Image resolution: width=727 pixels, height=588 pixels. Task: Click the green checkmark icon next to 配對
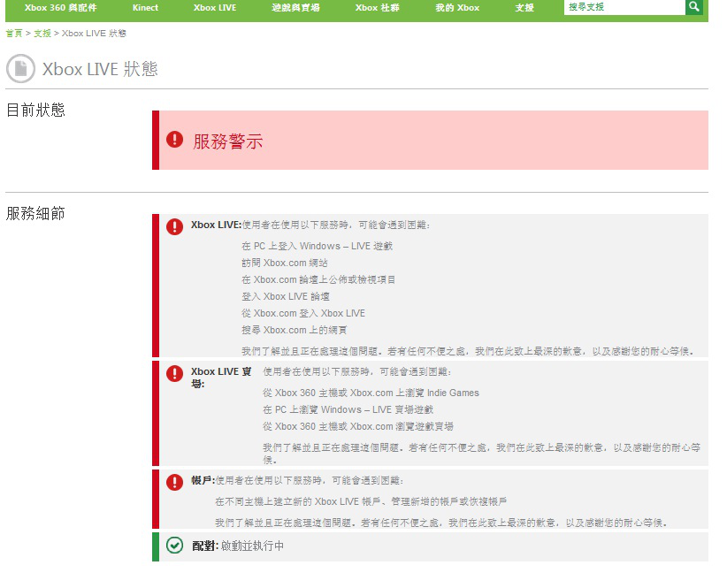[175, 546]
